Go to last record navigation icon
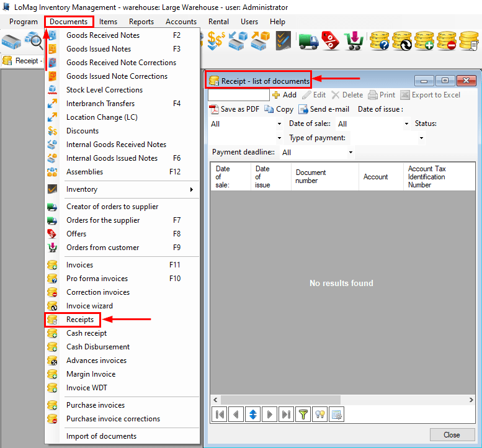Image resolution: width=482 pixels, height=448 pixels. tap(286, 414)
